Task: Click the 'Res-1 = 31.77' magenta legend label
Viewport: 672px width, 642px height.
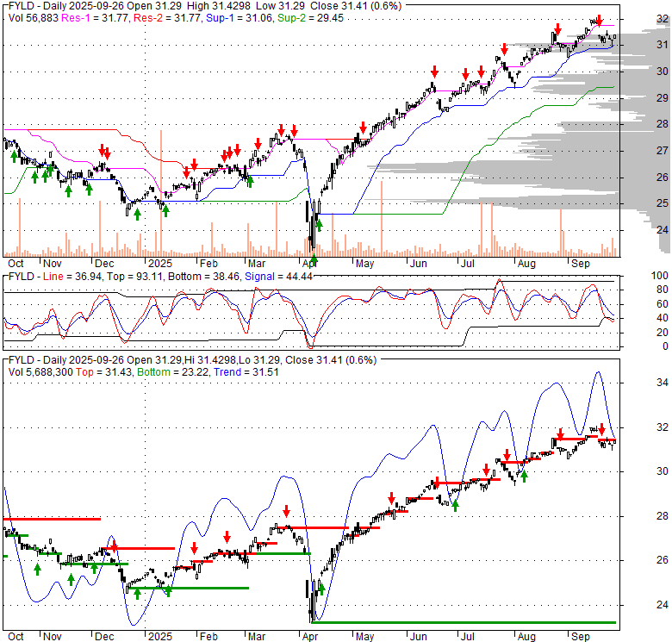Action: coord(95,18)
